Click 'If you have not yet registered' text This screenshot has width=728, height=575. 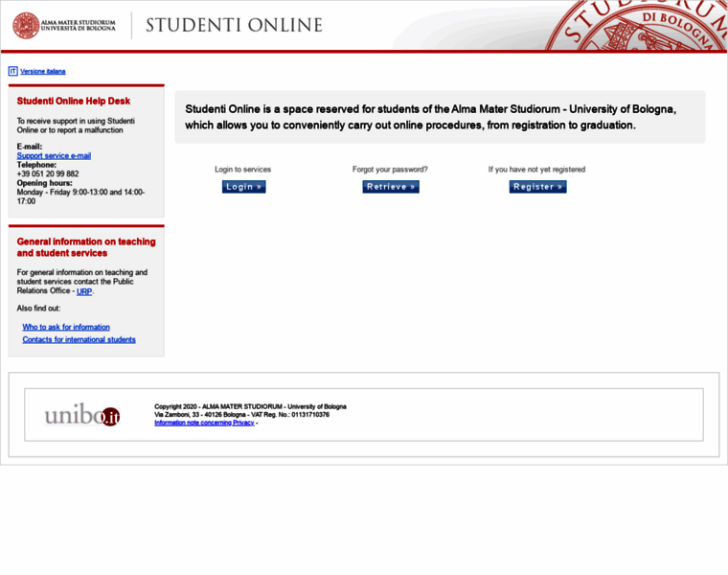[536, 170]
